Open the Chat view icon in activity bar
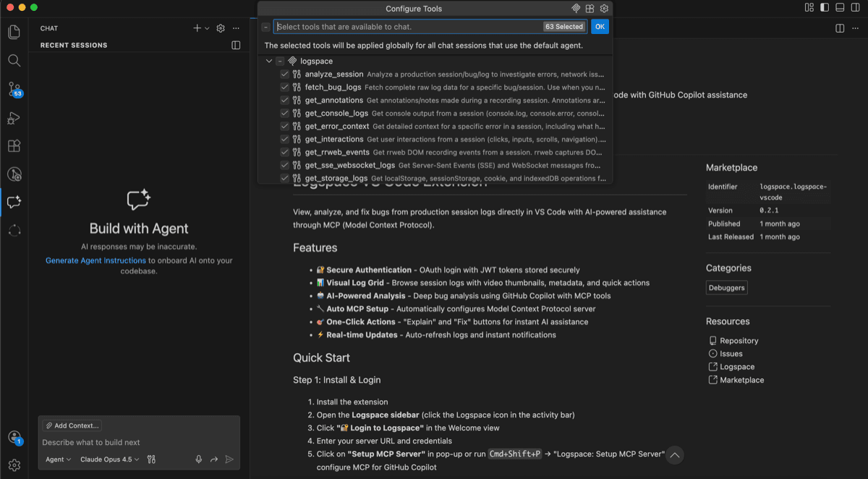 (14, 203)
